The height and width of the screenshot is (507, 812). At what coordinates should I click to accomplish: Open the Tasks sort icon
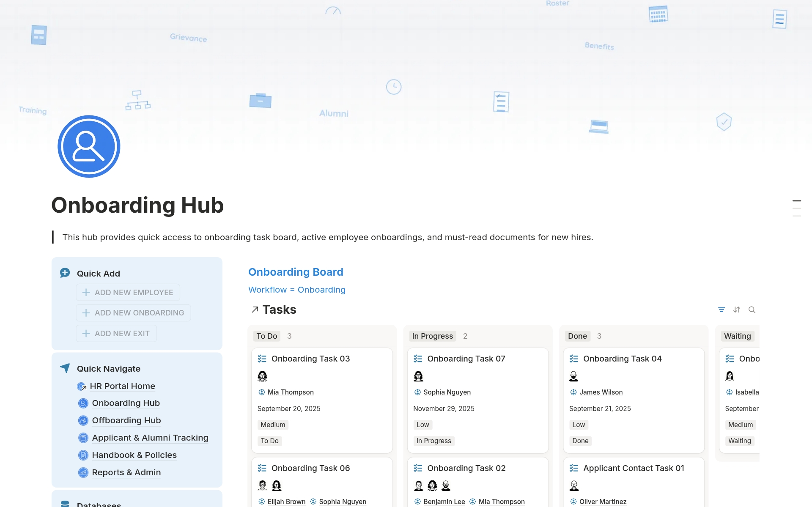click(737, 310)
